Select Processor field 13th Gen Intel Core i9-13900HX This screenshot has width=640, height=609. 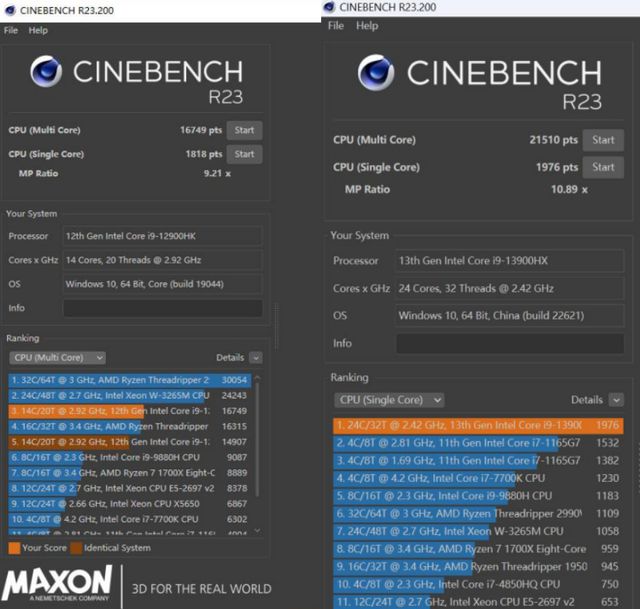(510, 261)
